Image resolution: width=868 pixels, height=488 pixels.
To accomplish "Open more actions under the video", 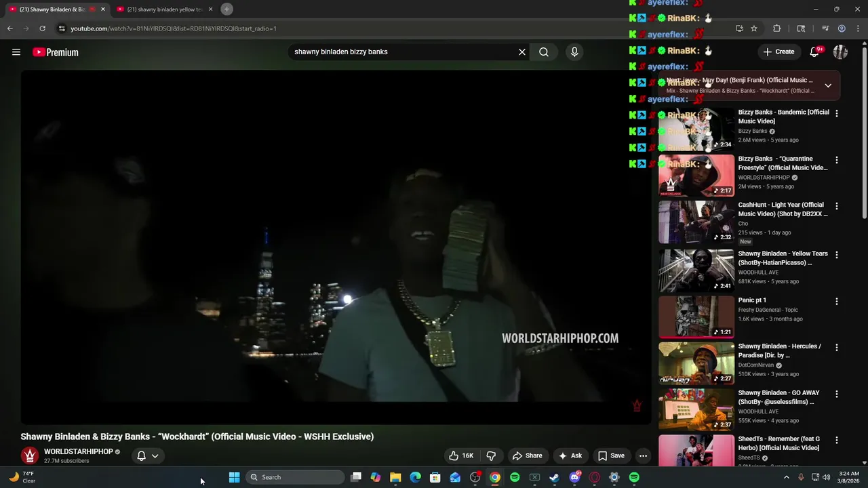I will [643, 455].
